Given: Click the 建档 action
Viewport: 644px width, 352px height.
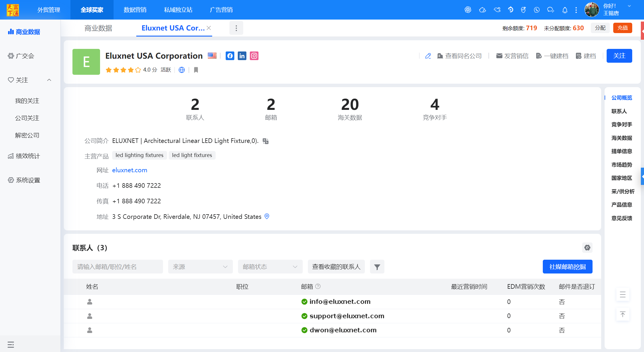Looking at the screenshot, I should pos(586,56).
